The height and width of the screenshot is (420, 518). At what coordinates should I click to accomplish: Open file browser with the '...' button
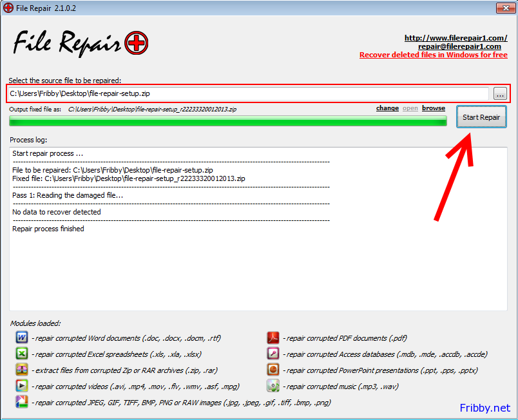(501, 94)
